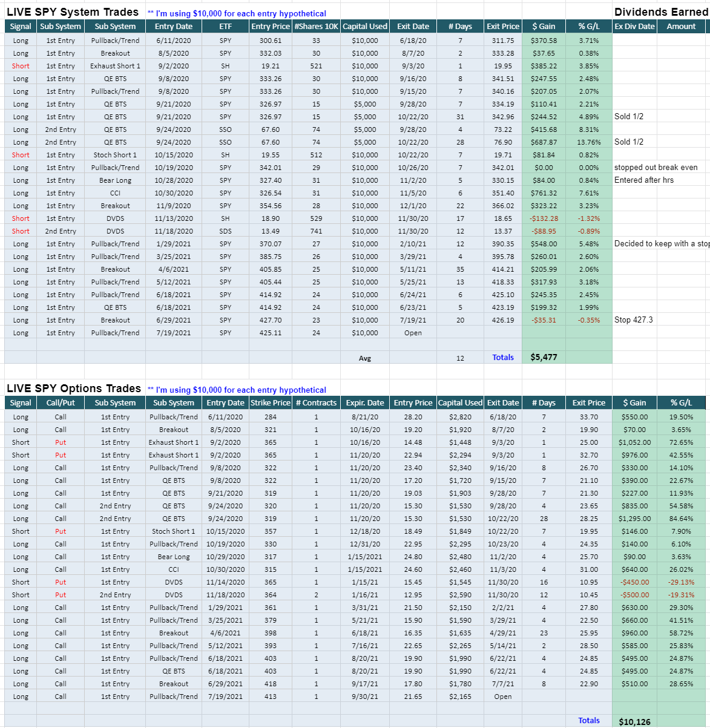
Task: Click the '#Shares 10K' column header
Action: click(x=316, y=26)
